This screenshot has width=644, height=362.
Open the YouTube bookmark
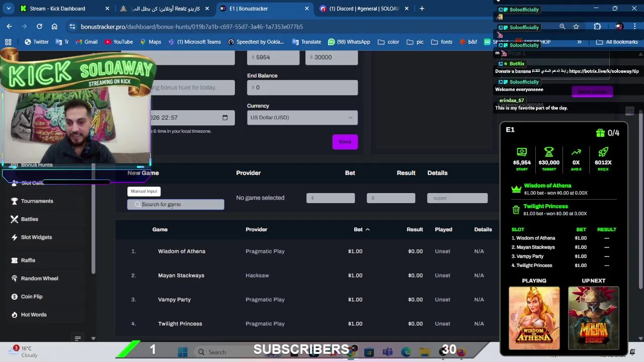118,42
